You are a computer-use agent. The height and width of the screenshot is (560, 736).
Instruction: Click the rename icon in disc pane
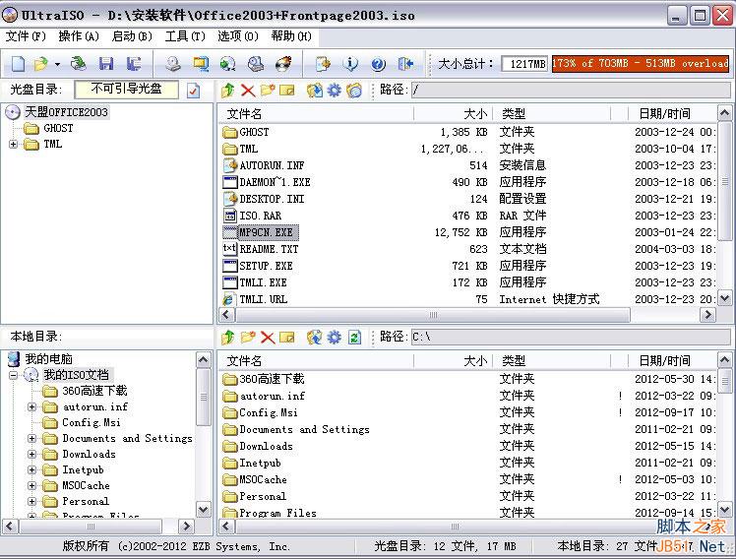pyautogui.click(x=286, y=90)
